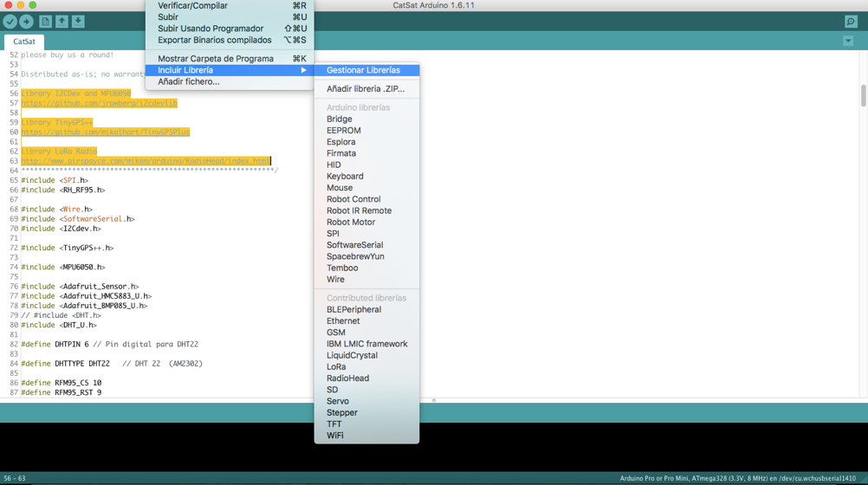Click the console divider drag handle
The height and width of the screenshot is (485, 868).
(x=434, y=400)
